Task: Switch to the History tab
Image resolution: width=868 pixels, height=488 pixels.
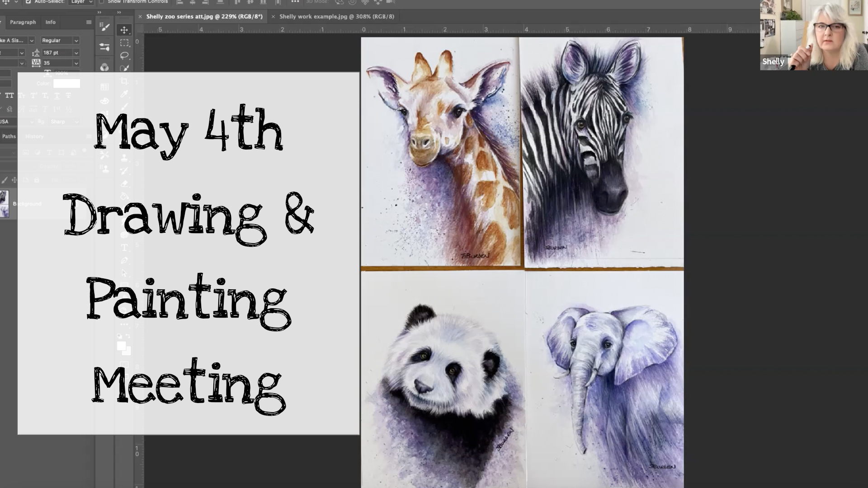Action: pyautogui.click(x=34, y=136)
